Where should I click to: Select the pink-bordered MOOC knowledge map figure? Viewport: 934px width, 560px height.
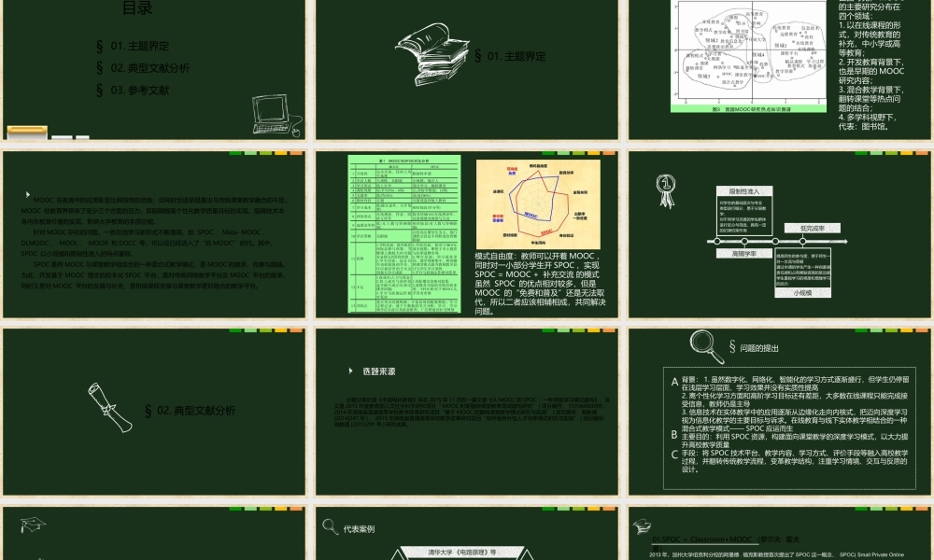748,56
